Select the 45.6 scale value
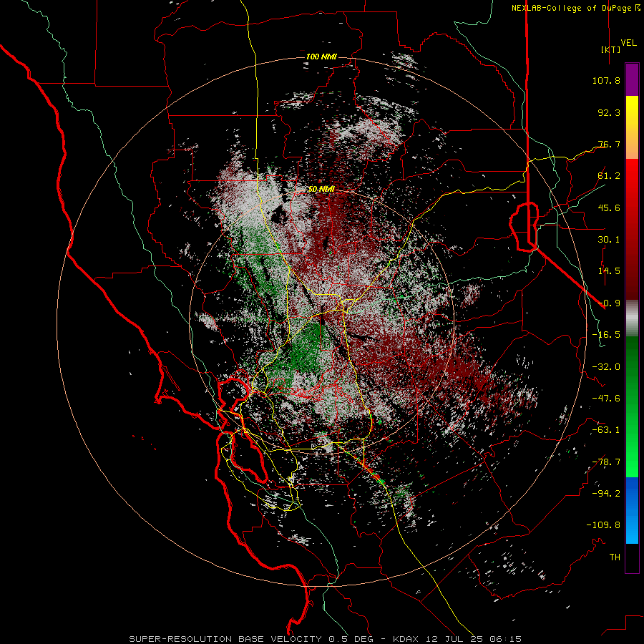Screen dimensions: 644x644 [x=609, y=208]
